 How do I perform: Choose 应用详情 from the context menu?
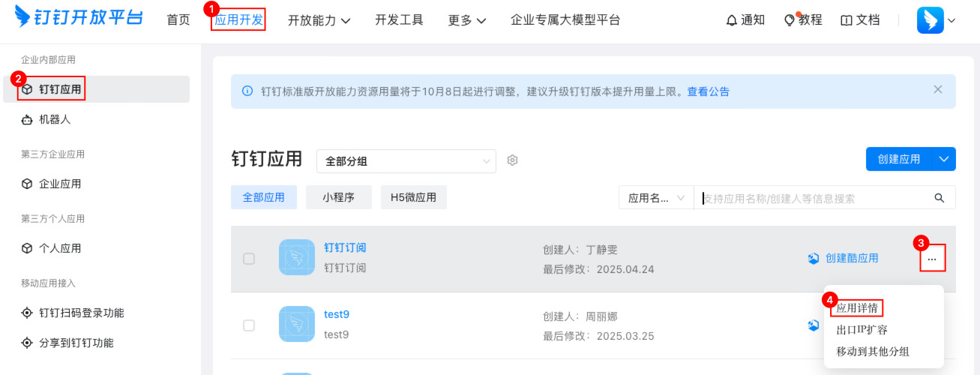click(858, 307)
